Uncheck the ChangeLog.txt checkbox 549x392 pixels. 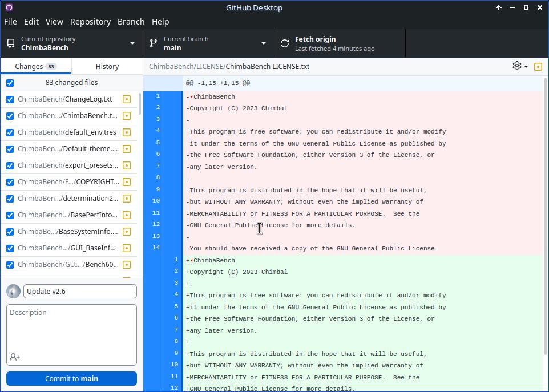(10, 99)
